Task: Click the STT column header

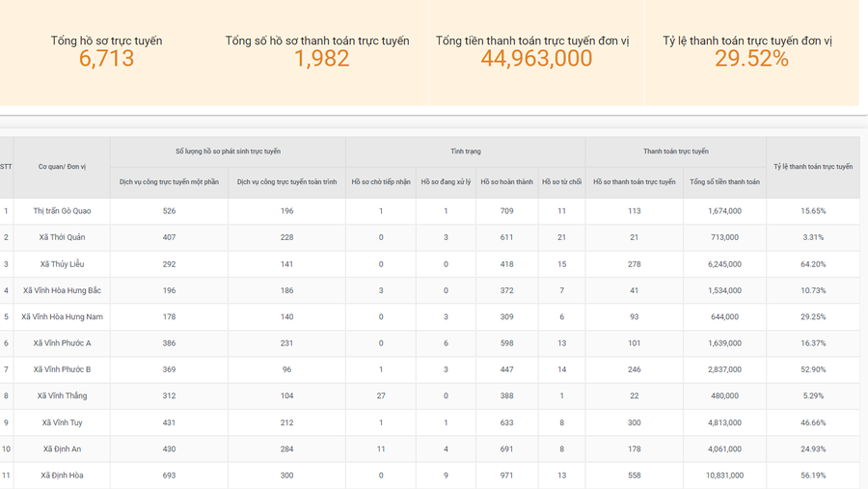Action: (6, 167)
